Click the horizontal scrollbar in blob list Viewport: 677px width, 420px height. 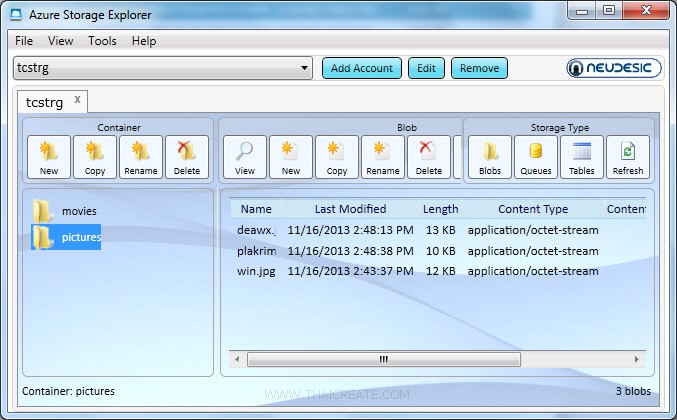click(382, 358)
